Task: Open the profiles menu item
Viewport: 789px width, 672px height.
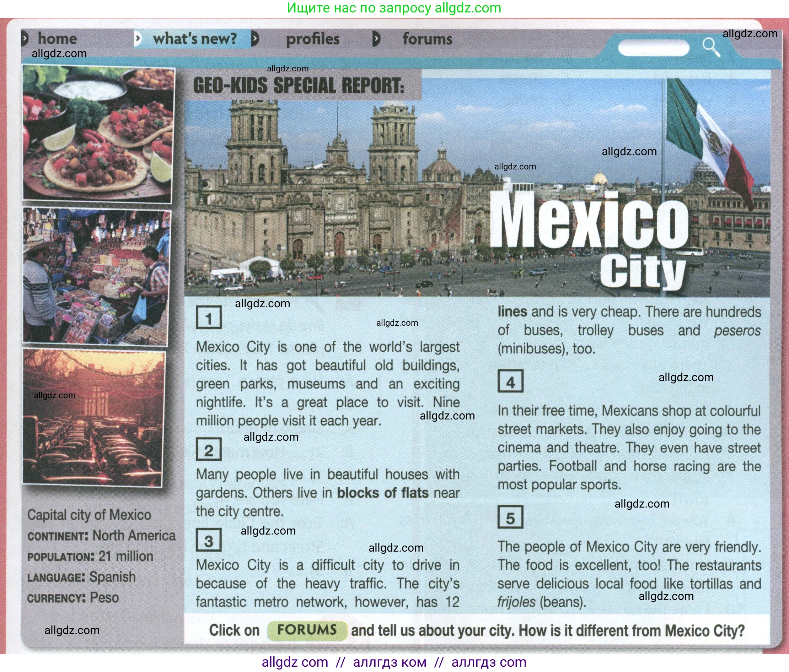Action: (x=313, y=39)
